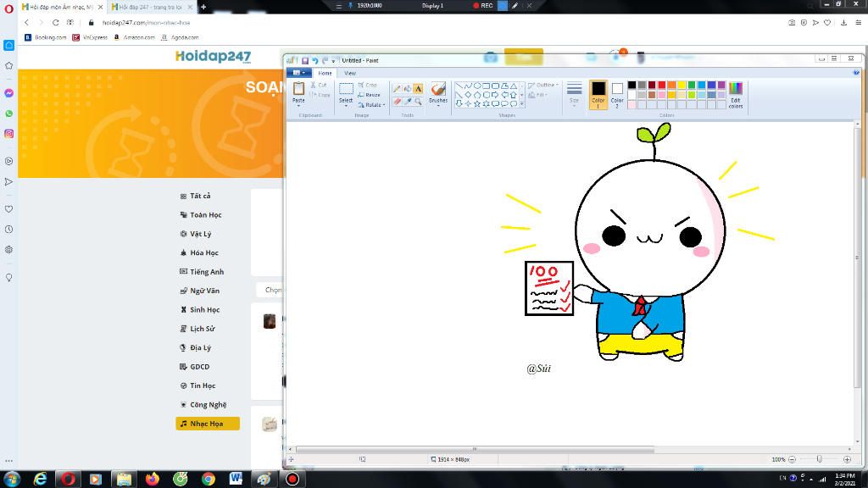The width and height of the screenshot is (868, 488).
Task: Pick the Oval shape in Shapes gallery
Action: [x=476, y=86]
